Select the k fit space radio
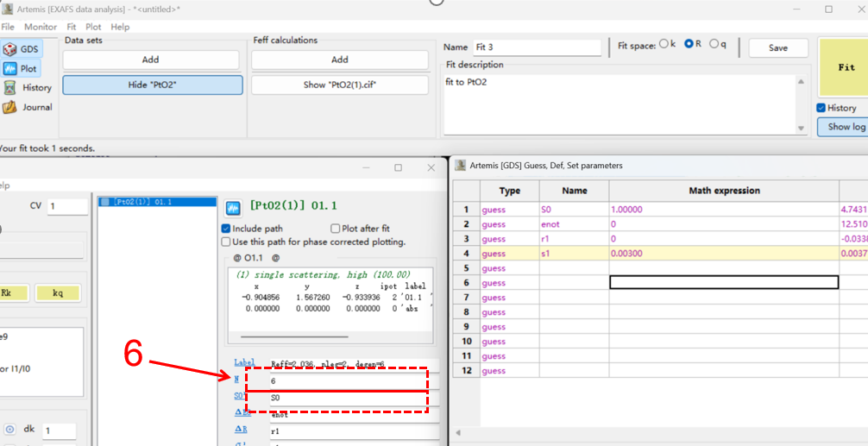 [664, 44]
